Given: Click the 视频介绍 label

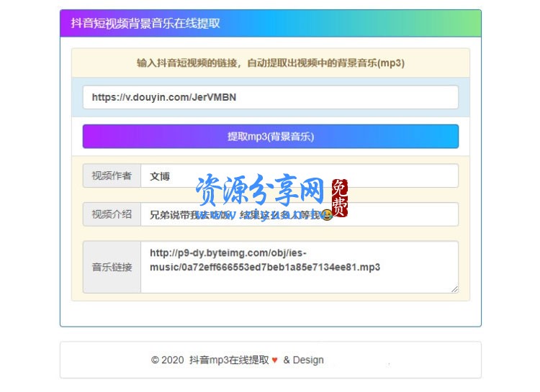Looking at the screenshot, I should coord(112,214).
